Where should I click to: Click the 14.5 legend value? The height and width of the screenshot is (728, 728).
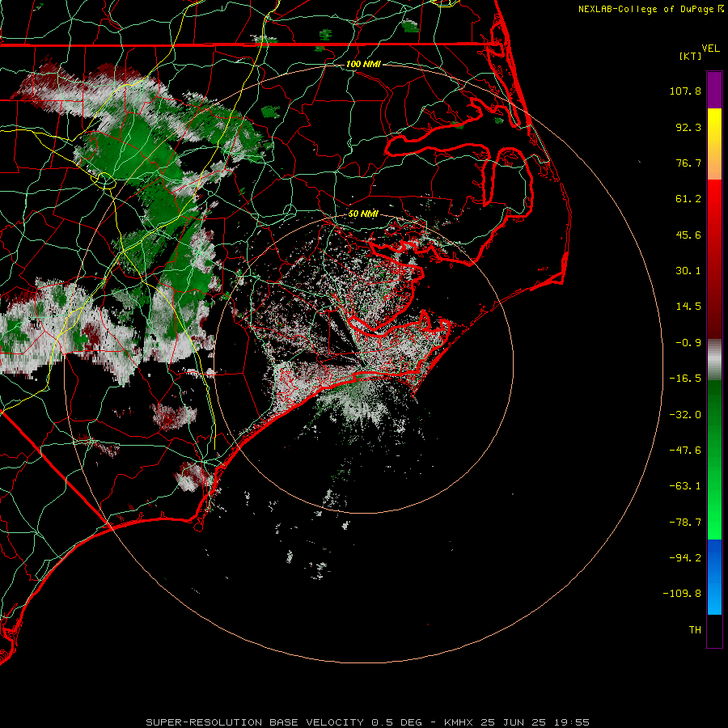688,307
